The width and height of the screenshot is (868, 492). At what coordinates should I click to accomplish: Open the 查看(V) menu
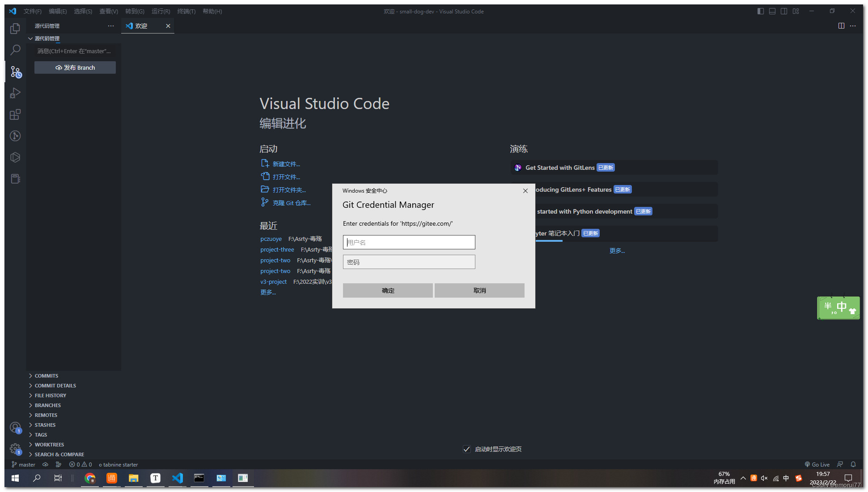109,11
